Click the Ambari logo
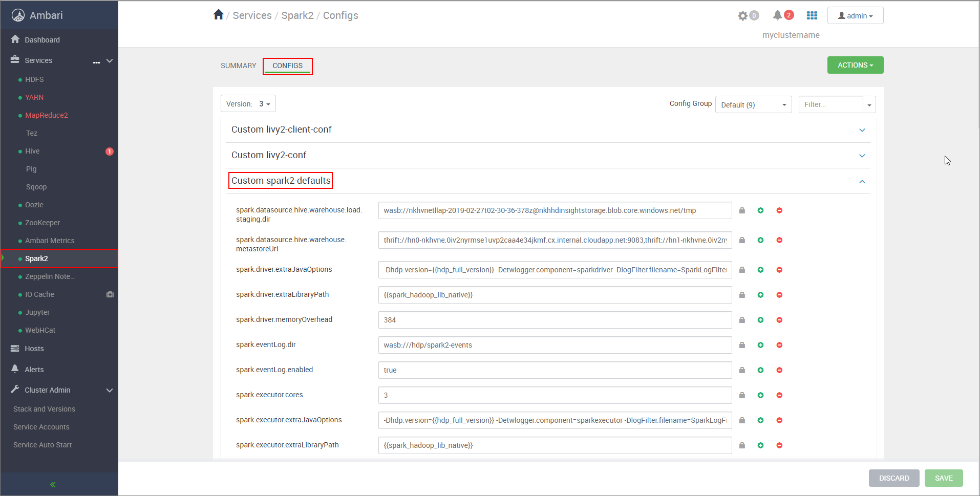 click(18, 15)
